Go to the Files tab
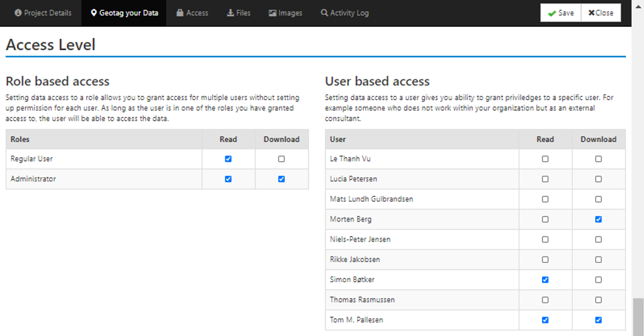This screenshot has height=336, width=644. pyautogui.click(x=238, y=13)
